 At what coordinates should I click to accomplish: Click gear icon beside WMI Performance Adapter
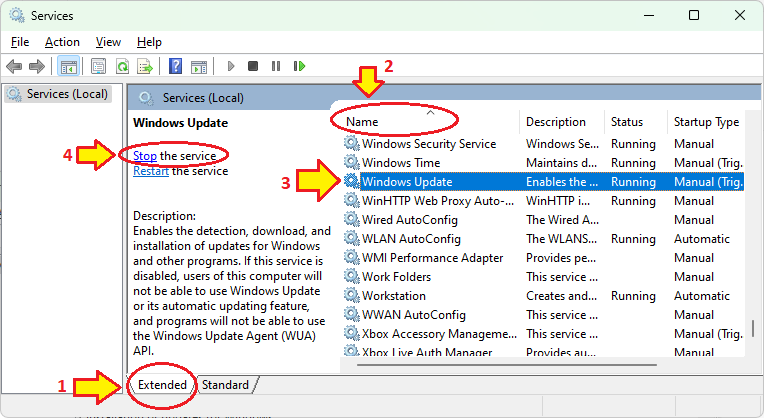351,257
